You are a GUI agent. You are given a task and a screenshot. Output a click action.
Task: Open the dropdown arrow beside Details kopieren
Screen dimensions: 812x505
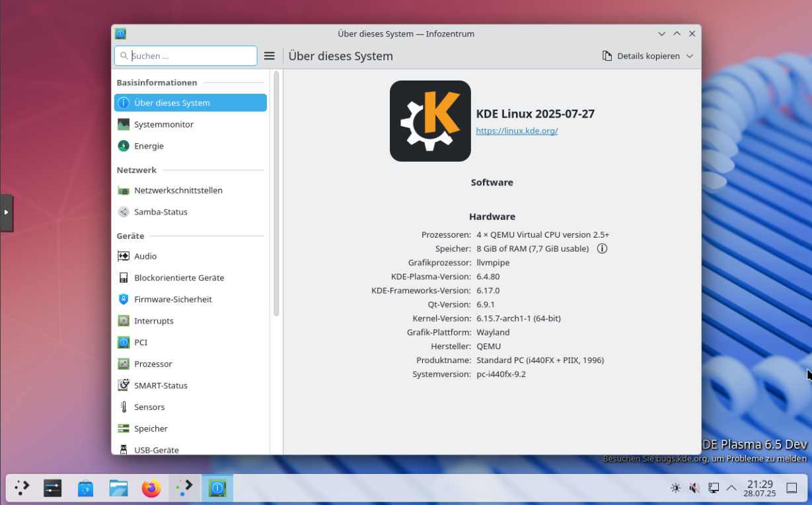tap(690, 56)
